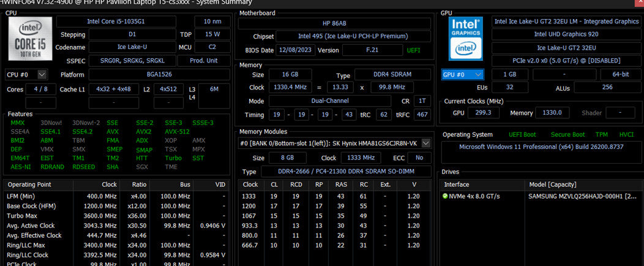644x266 pixels.
Task: Click the GPU memory value 1 GB
Action: 510,75
